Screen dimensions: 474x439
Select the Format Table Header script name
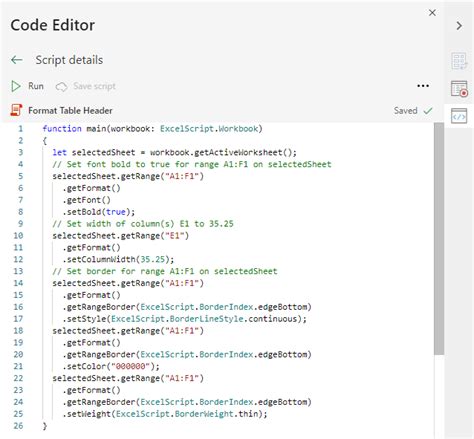pos(70,110)
